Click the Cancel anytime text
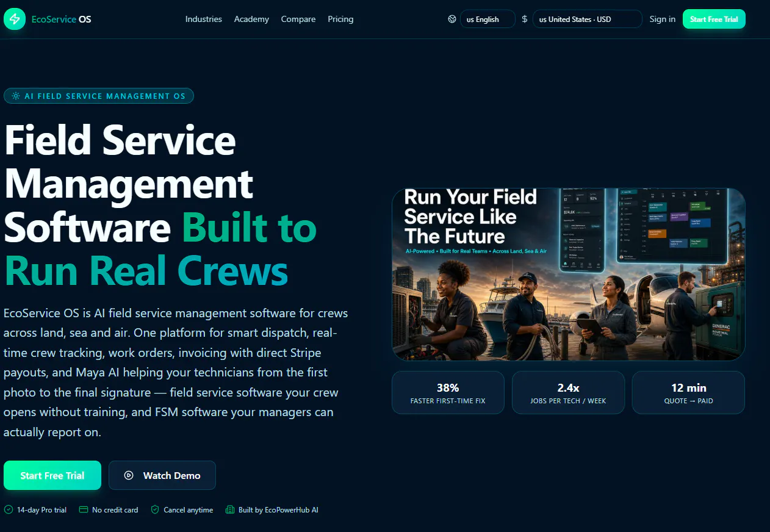This screenshot has height=532, width=770. 189,509
